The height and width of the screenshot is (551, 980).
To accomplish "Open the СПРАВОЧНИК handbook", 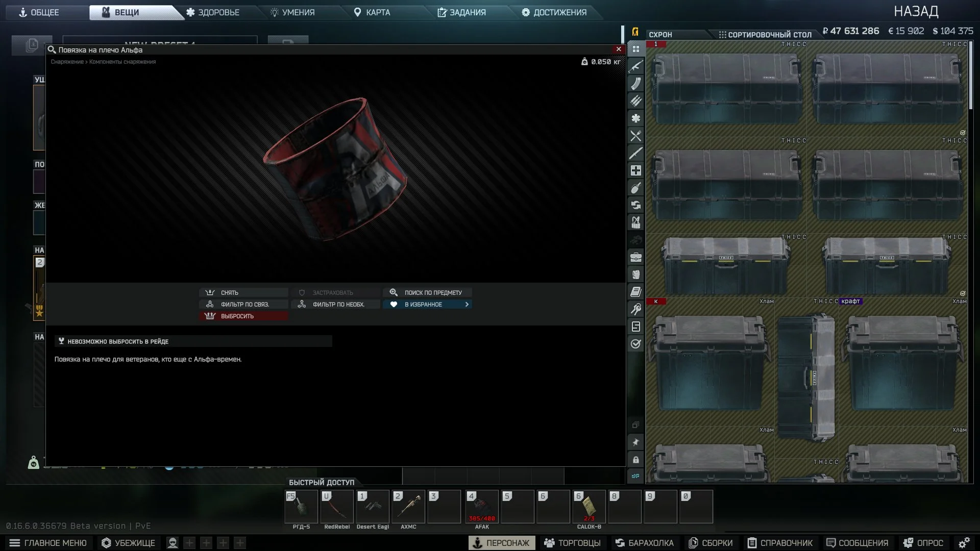I will [780, 543].
